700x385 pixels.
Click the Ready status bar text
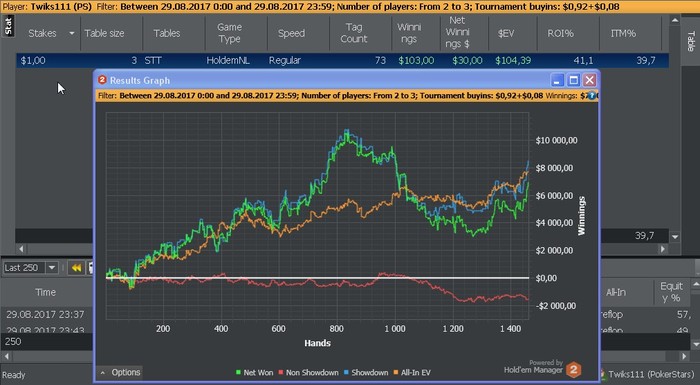click(x=13, y=375)
